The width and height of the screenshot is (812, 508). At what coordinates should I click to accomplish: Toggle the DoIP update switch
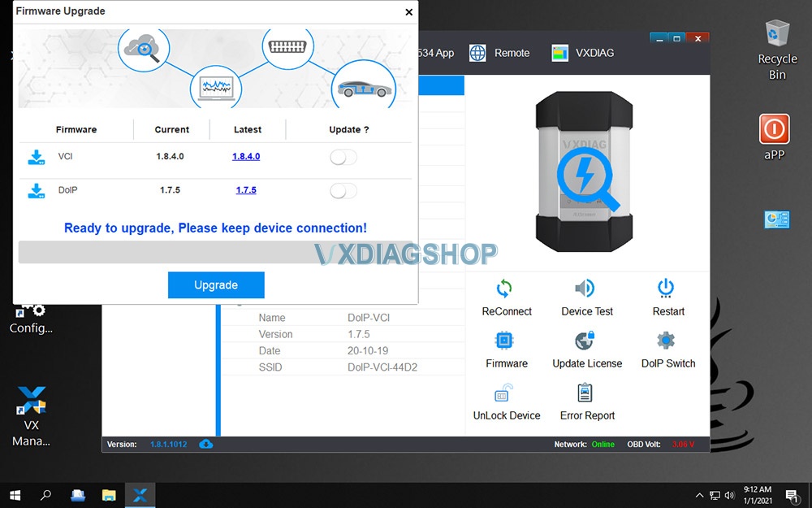pyautogui.click(x=343, y=191)
